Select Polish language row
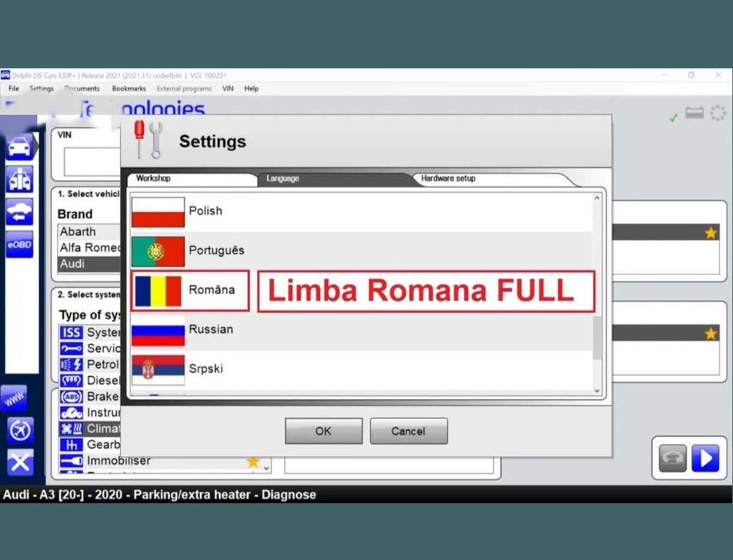The width and height of the screenshot is (733, 560). pos(361,212)
